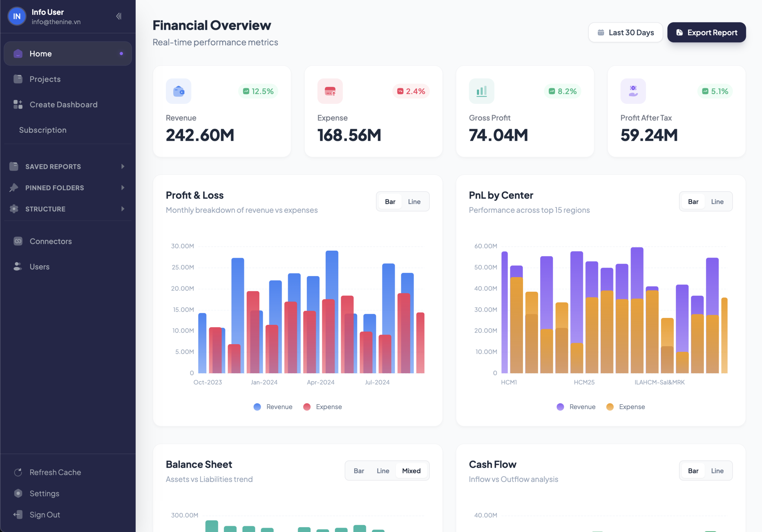The image size is (762, 532).
Task: Toggle the Expense legend swatch in Profit & Loss
Action: tap(307, 407)
